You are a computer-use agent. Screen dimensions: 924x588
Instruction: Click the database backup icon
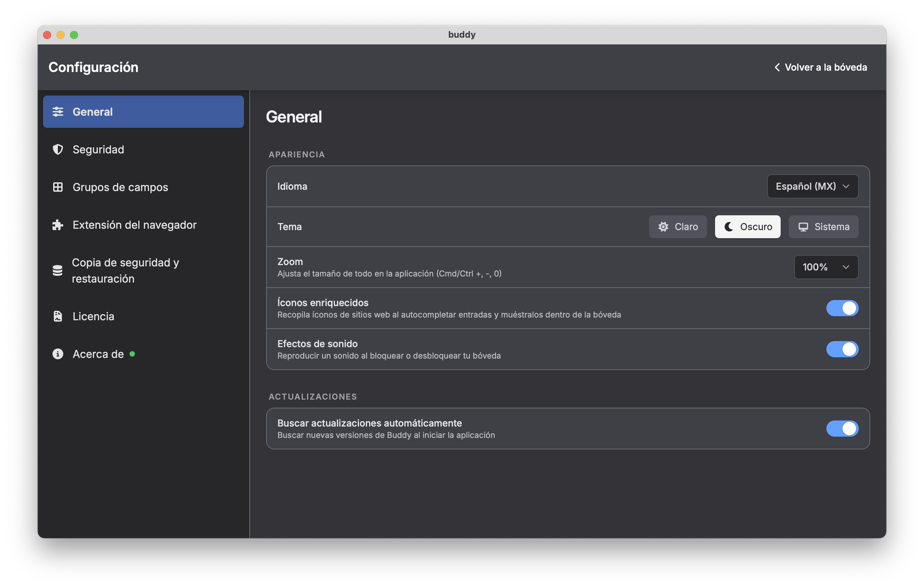pos(58,270)
